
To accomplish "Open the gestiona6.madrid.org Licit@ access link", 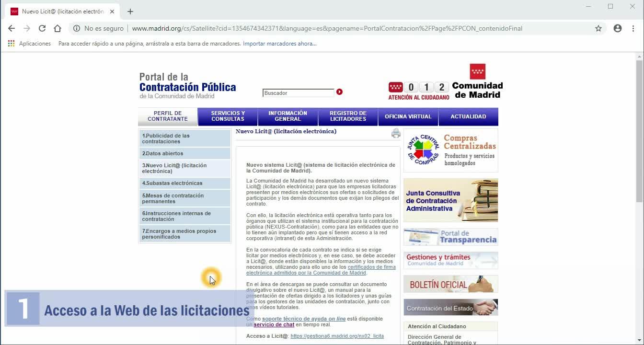I will 337,336.
